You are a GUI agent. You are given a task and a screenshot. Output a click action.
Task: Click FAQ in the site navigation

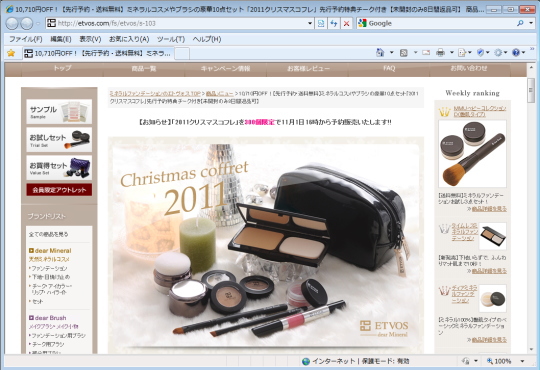coord(389,68)
